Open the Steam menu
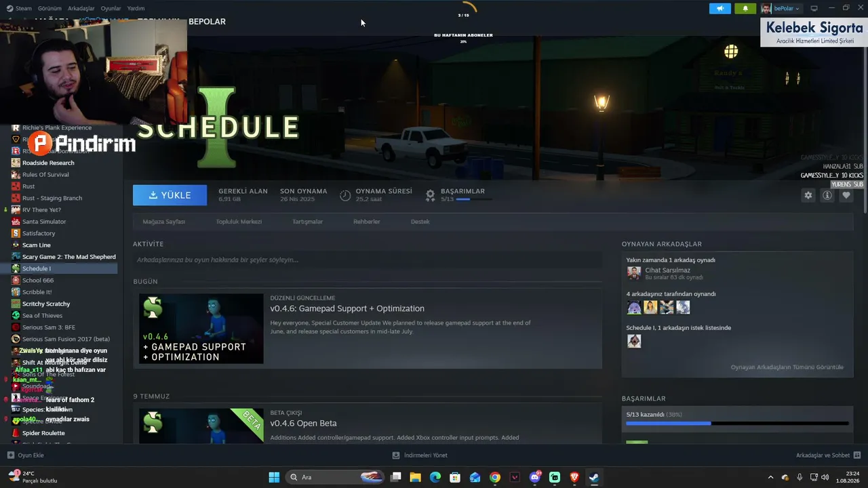This screenshot has width=868, height=488. tap(20, 8)
